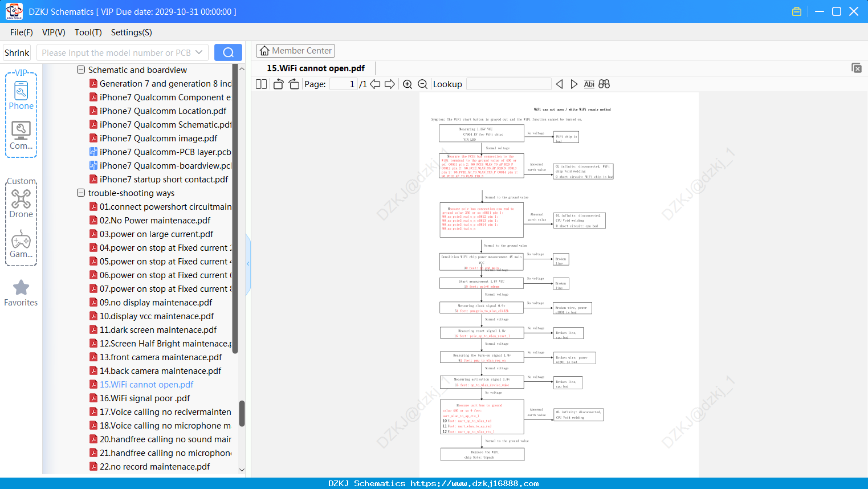Image resolution: width=868 pixels, height=489 pixels.
Task: Open 14.back camera maintenace.pdf
Action: 155,371
